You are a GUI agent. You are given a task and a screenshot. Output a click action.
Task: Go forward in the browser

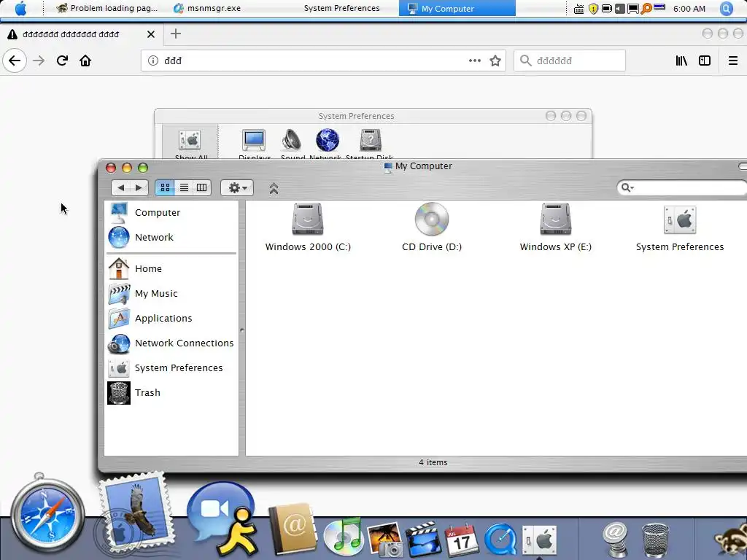click(39, 61)
